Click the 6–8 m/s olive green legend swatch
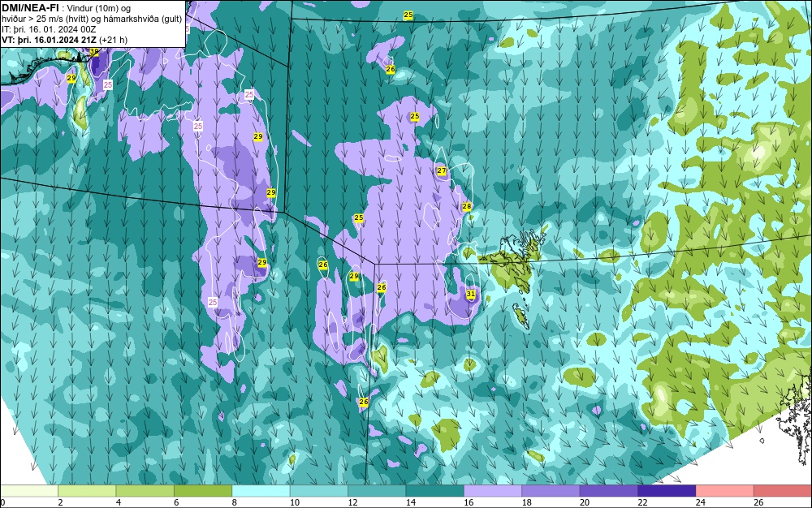This screenshot has width=812, height=508. (x=203, y=491)
